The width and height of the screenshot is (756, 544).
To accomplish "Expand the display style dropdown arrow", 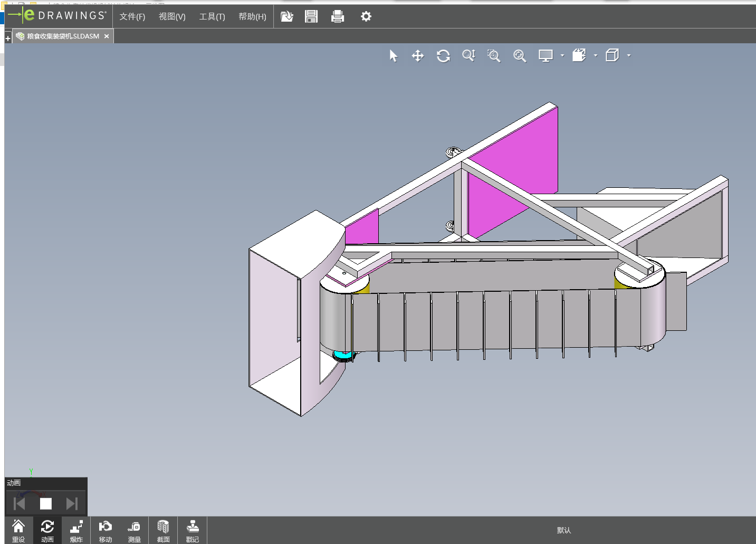I will (x=596, y=55).
